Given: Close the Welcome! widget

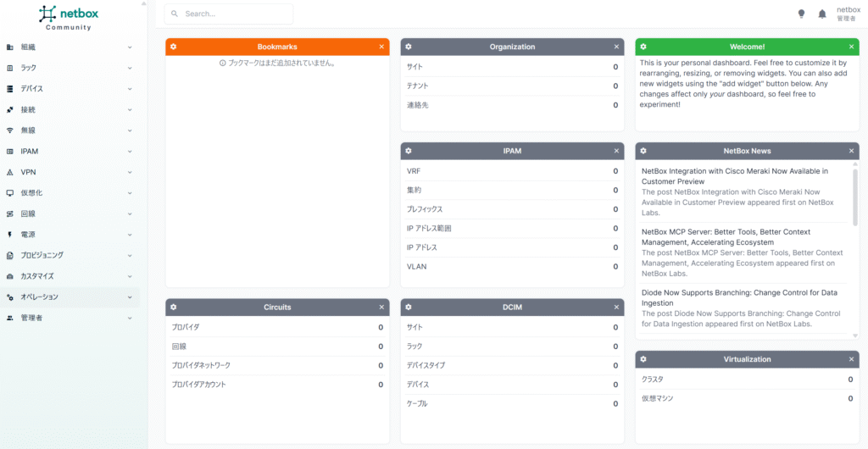Looking at the screenshot, I should (x=851, y=47).
